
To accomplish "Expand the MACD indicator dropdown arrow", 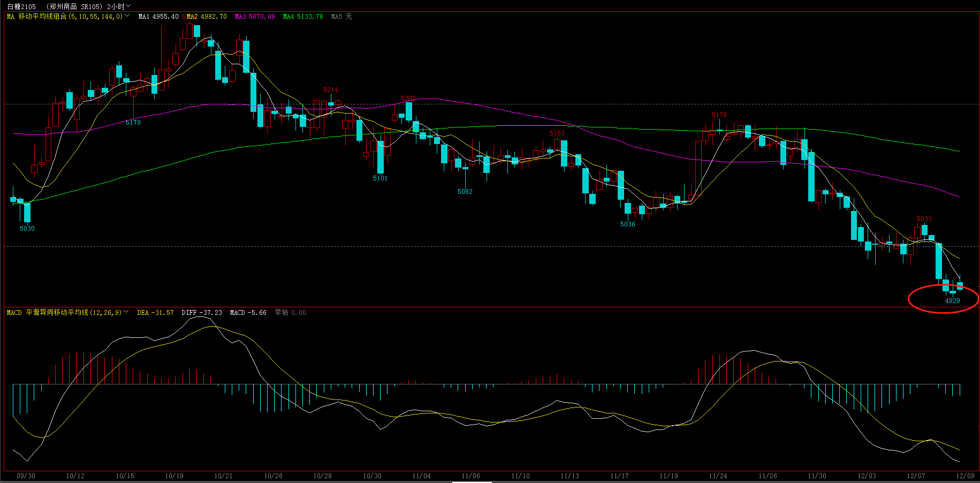I will (126, 312).
